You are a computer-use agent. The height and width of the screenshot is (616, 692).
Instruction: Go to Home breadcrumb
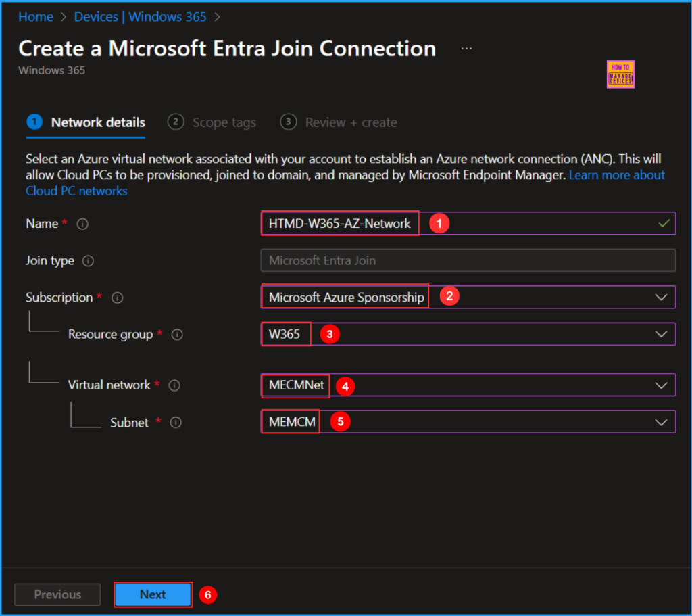point(36,17)
